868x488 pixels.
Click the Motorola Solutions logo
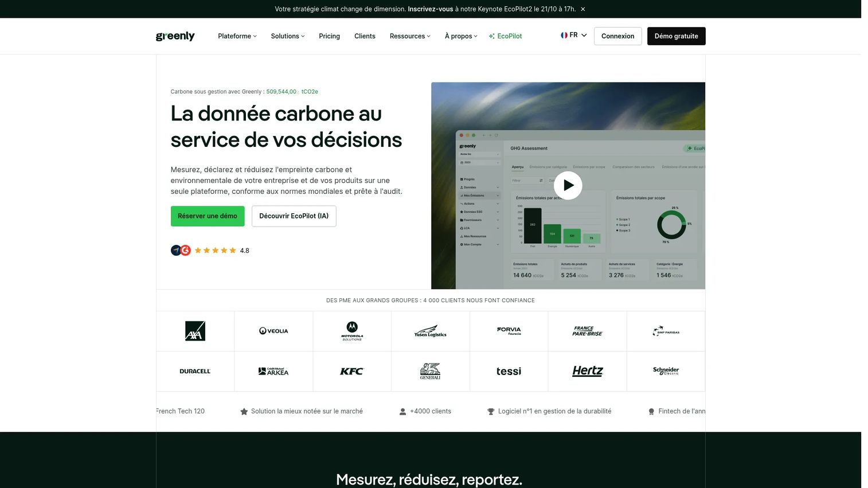click(352, 331)
